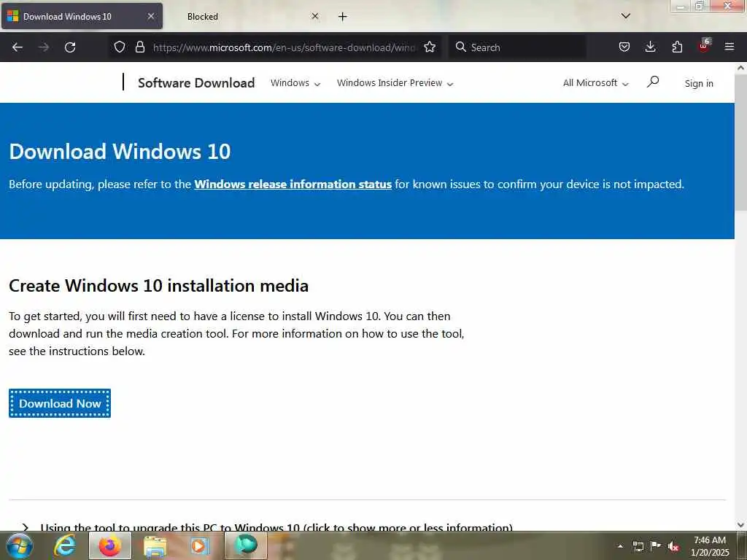Close the Blocked tab
Image resolution: width=747 pixels, height=560 pixels.
[x=315, y=16]
